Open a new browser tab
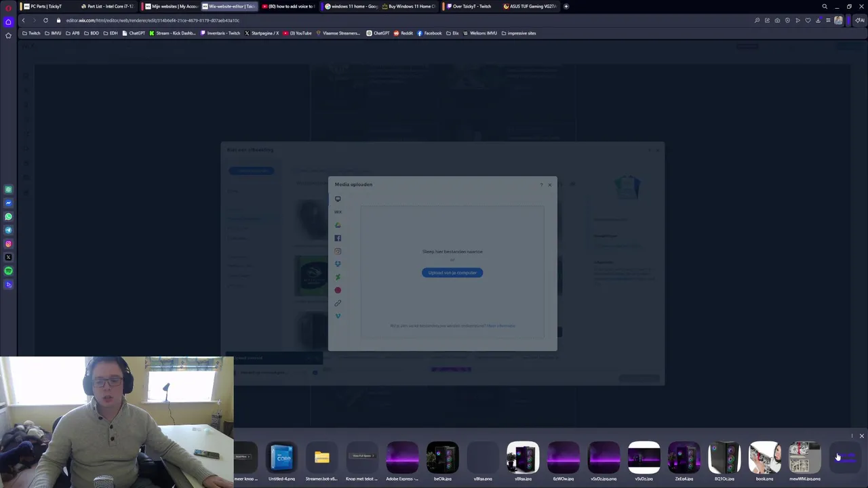 [x=566, y=6]
